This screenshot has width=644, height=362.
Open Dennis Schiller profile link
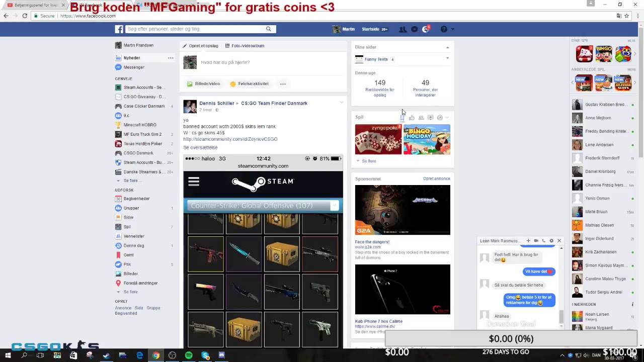[217, 103]
